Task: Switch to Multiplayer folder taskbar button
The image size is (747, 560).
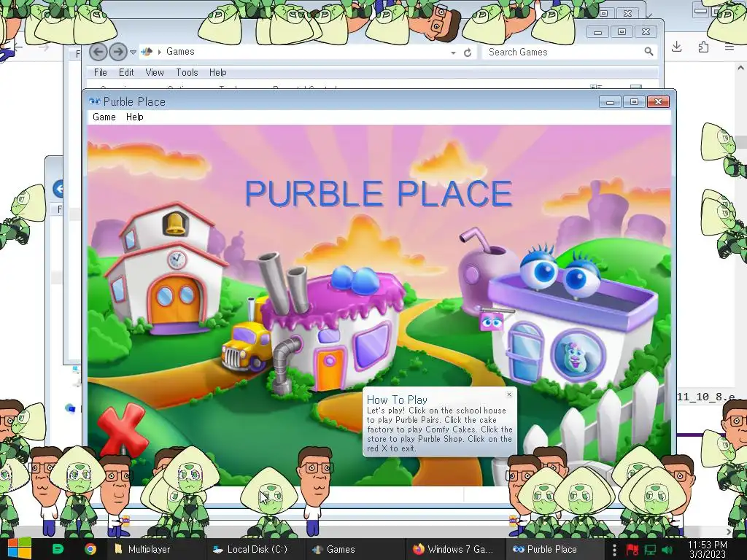Action: click(x=155, y=549)
